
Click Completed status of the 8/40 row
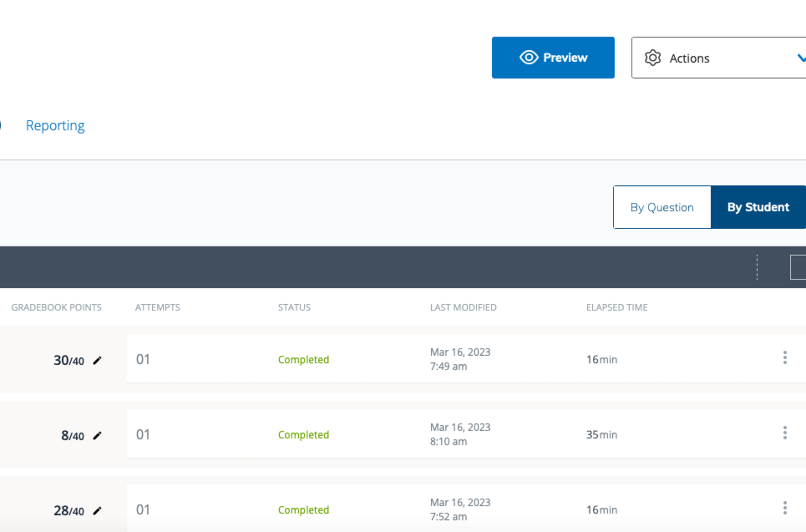303,435
